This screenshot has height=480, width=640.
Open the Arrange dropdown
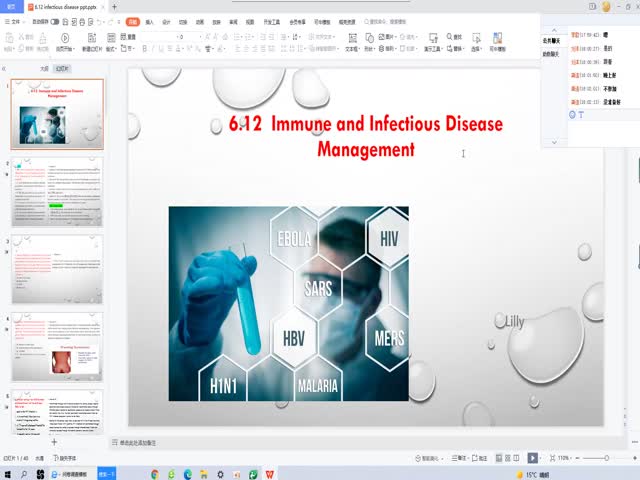click(387, 48)
